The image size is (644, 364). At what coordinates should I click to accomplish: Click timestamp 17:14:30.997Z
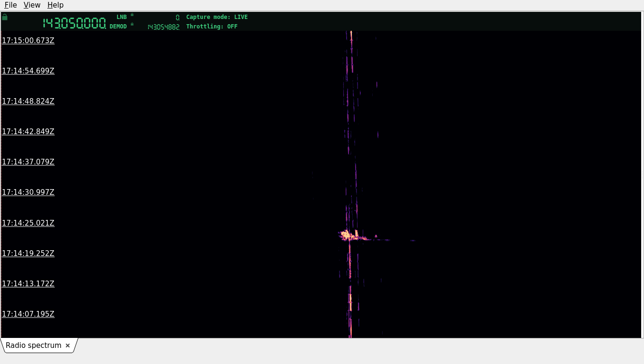click(x=28, y=192)
